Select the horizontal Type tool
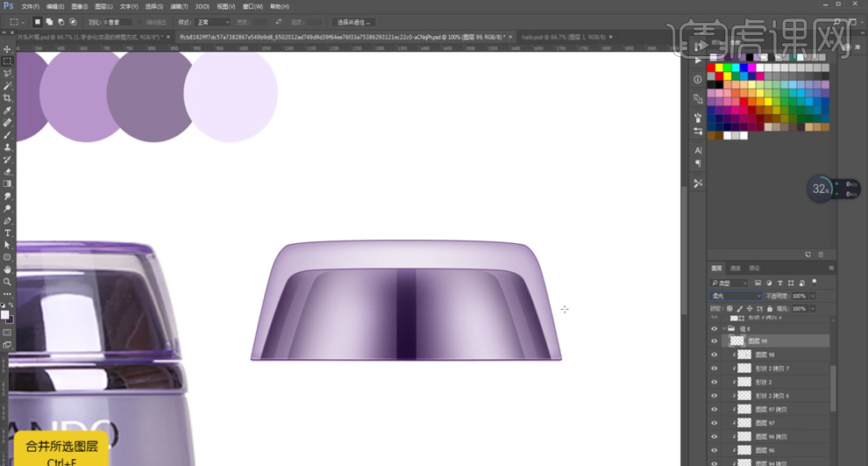The width and height of the screenshot is (868, 466). [x=7, y=233]
